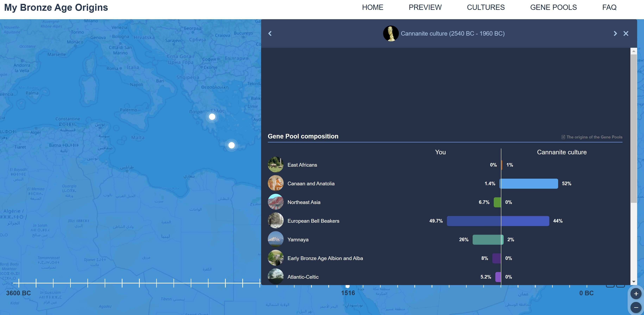Click the 1516 timeline year label
This screenshot has height=315, width=644.
[x=348, y=293]
